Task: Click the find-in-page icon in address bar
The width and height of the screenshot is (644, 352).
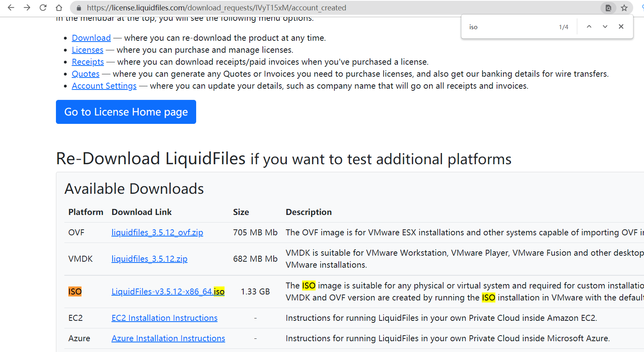Action: click(608, 8)
